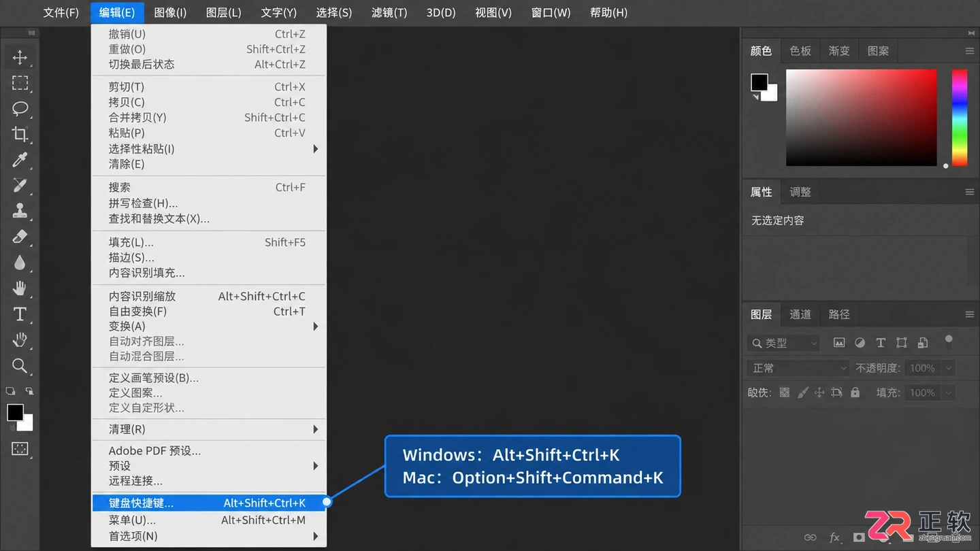The width and height of the screenshot is (980, 551).
Task: Select the Eyedropper tool
Action: tap(20, 160)
